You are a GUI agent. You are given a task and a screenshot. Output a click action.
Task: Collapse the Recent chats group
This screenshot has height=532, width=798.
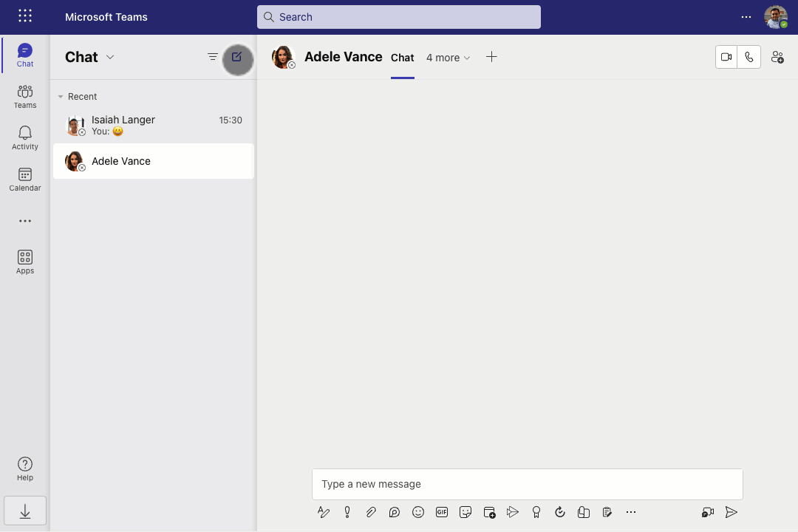(61, 97)
